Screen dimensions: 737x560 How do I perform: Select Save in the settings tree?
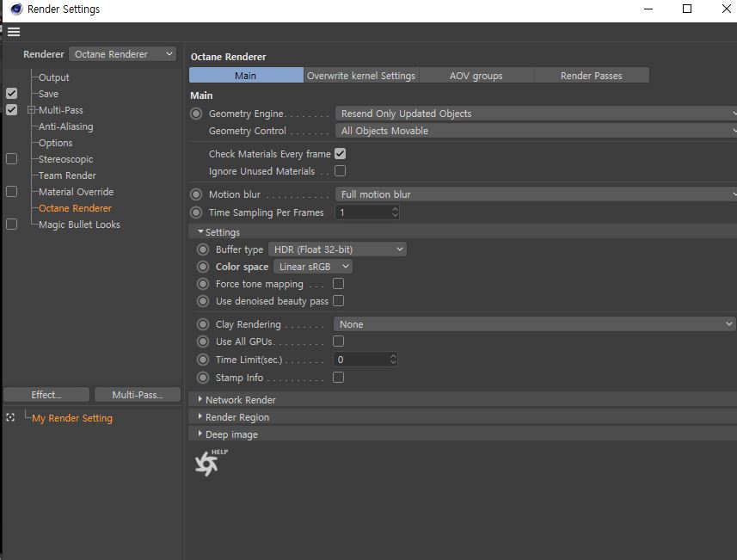click(48, 94)
